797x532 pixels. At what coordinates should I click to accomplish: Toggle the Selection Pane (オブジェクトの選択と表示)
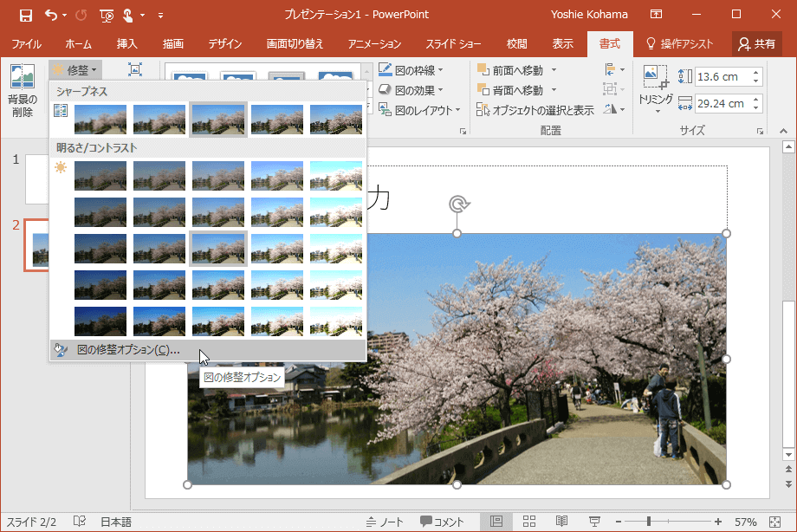(535, 110)
